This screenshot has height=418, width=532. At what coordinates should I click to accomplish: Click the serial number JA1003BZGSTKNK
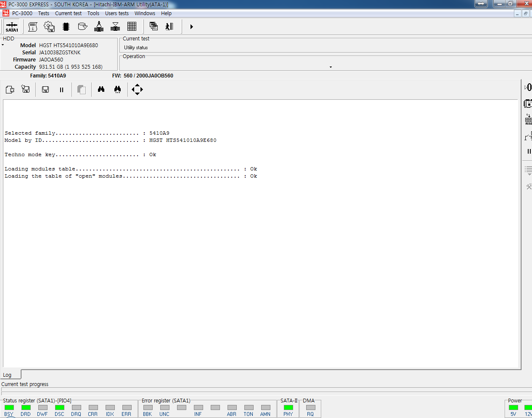coord(60,52)
